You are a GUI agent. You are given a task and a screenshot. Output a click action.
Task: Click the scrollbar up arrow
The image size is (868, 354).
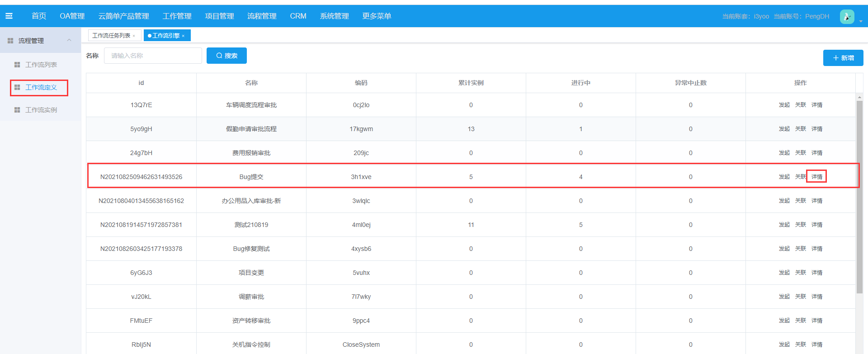(859, 97)
